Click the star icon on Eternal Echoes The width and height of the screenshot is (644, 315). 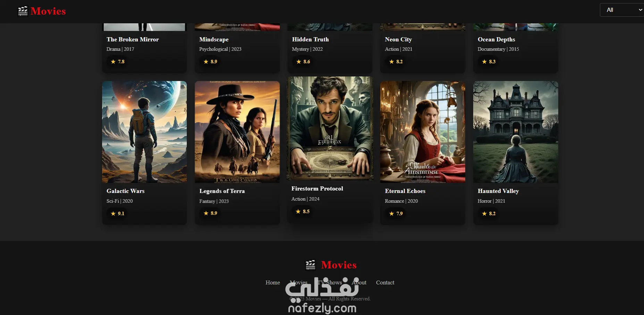(x=392, y=213)
